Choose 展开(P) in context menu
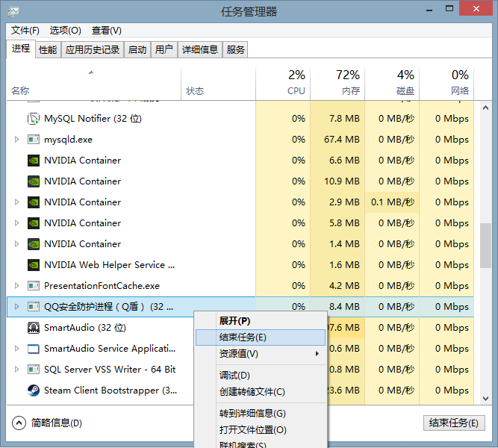 (261, 321)
